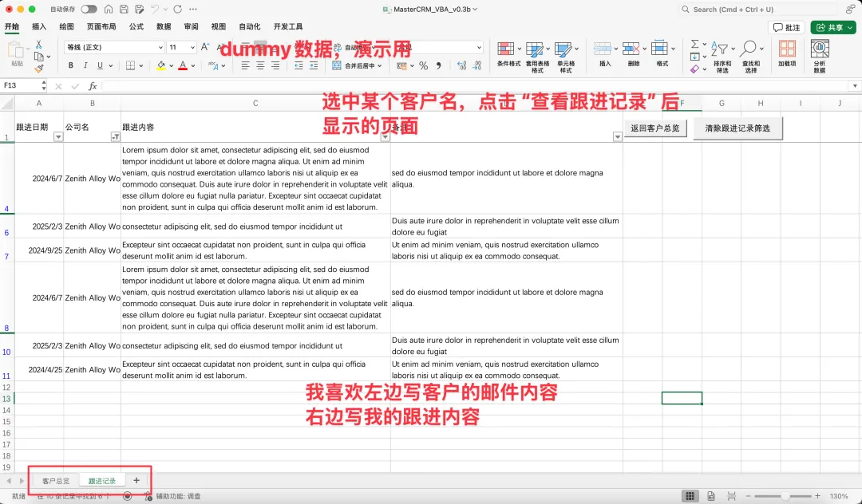This screenshot has width=862, height=504.
Task: Click the center align icon
Action: pos(260,65)
